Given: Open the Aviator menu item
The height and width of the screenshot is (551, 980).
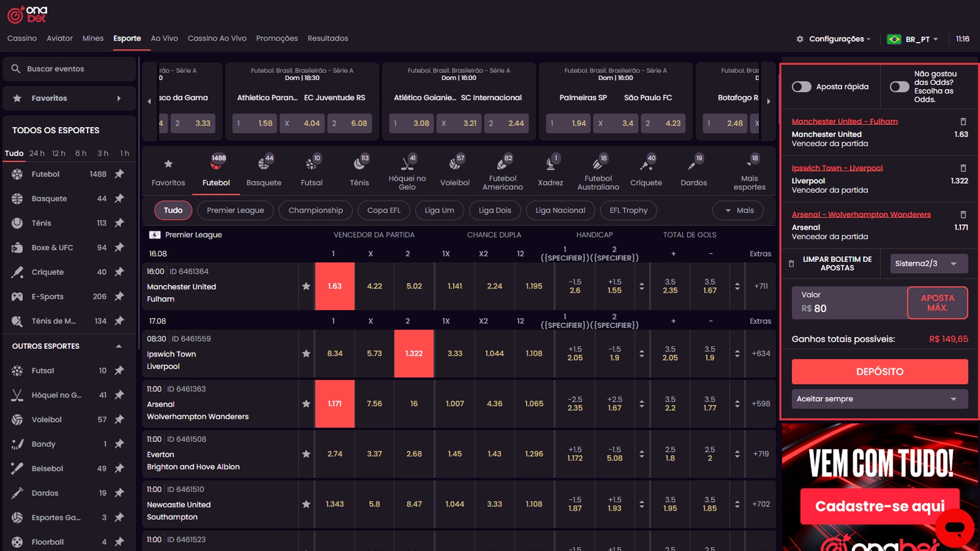Looking at the screenshot, I should coord(60,38).
